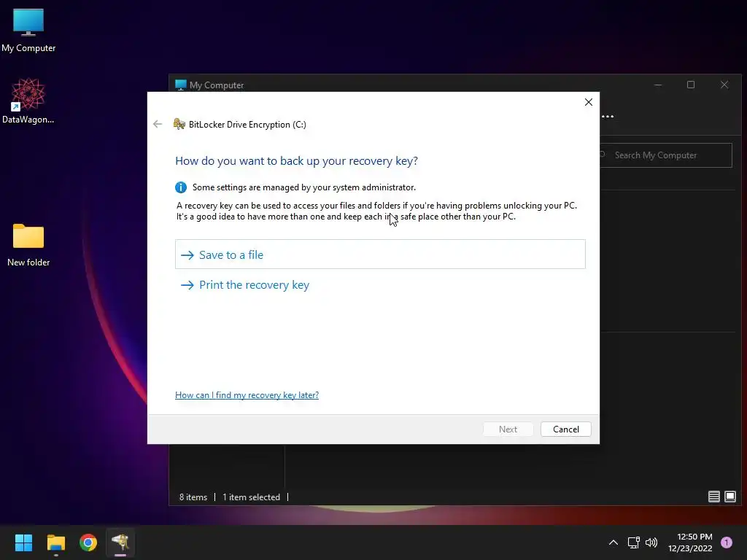Viewport: 747px width, 560px height.
Task: Open the Windows Start menu
Action: [x=23, y=542]
